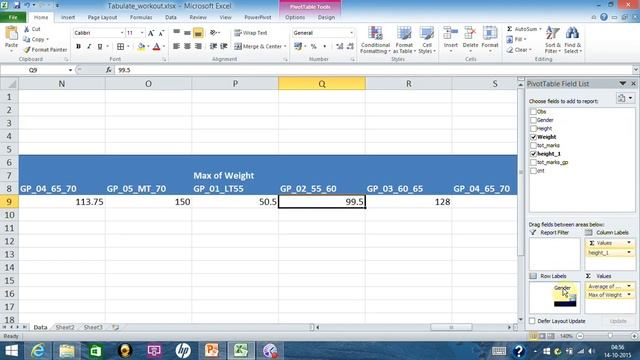
Task: Open the General number format dropdown
Action: (351, 33)
